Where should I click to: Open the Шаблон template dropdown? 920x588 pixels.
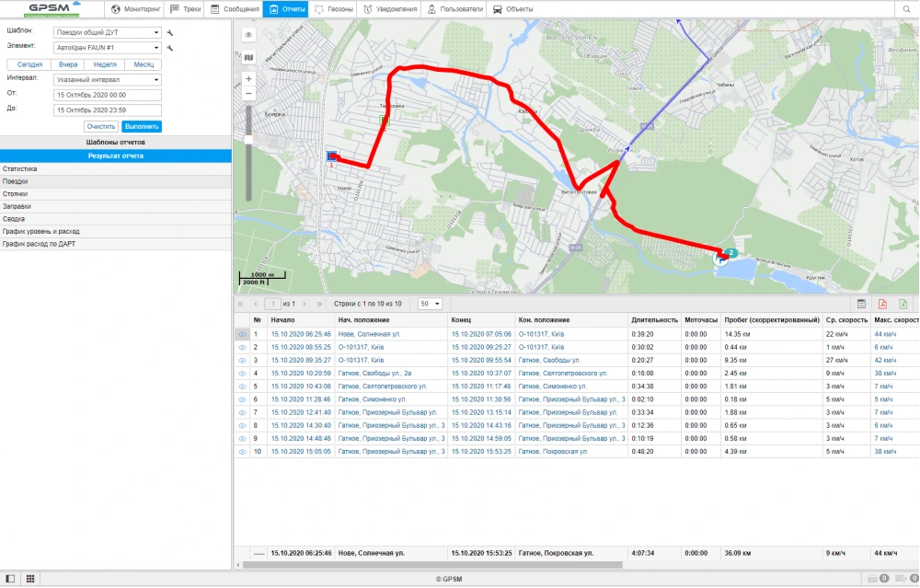[x=107, y=32]
